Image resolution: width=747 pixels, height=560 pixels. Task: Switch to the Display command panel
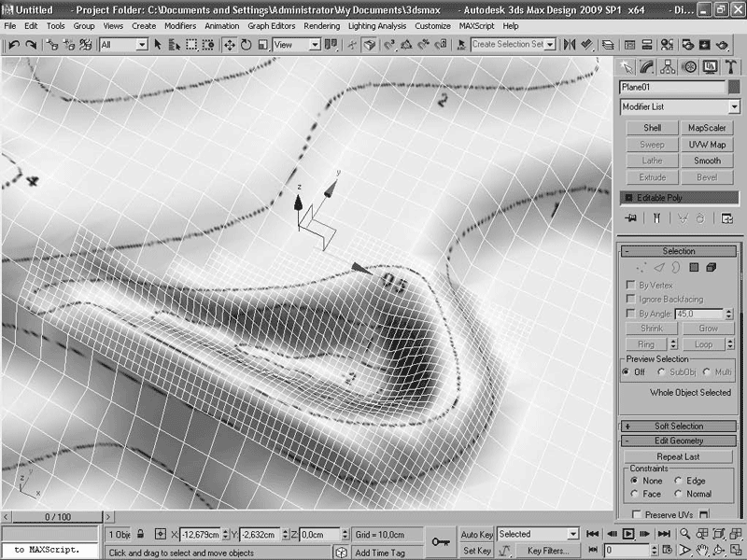(x=710, y=67)
